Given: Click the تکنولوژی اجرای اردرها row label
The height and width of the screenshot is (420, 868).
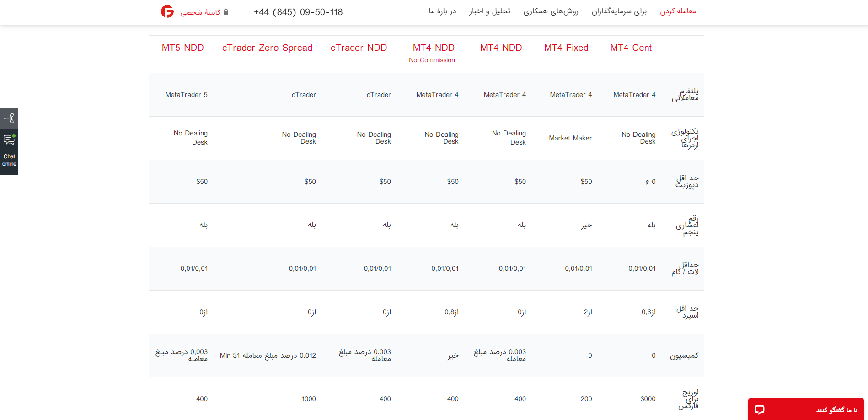Looking at the screenshot, I should pyautogui.click(x=685, y=138).
